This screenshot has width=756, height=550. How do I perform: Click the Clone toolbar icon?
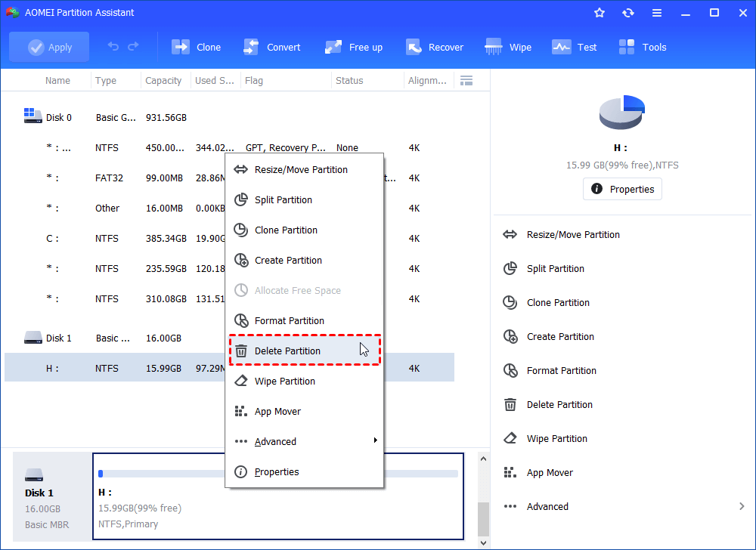pos(196,47)
